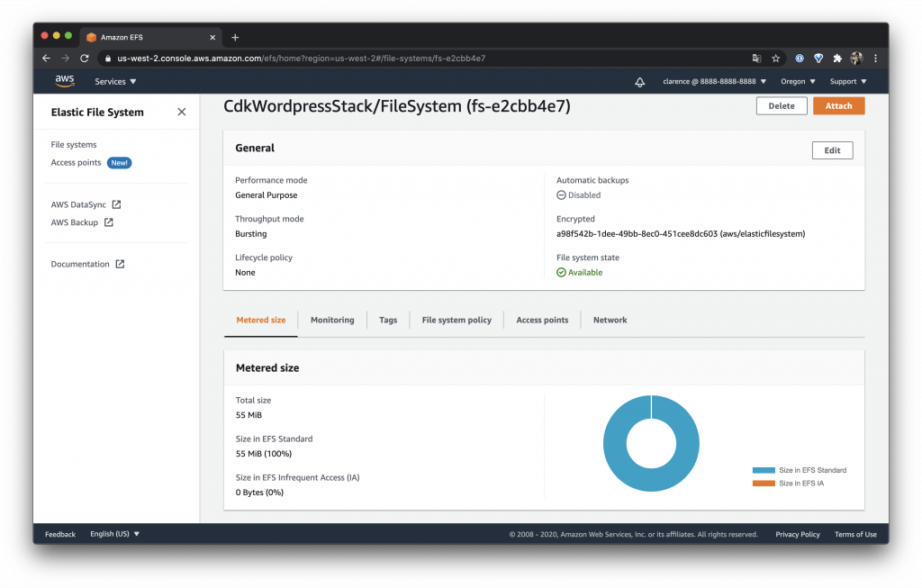Click the AWS Backup external link icon
The image size is (922, 588).
tap(109, 222)
